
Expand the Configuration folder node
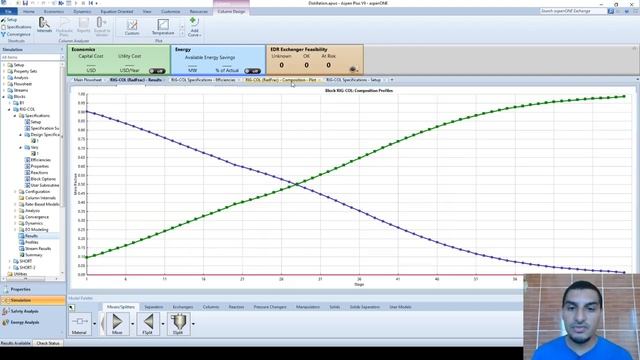(x=16, y=191)
